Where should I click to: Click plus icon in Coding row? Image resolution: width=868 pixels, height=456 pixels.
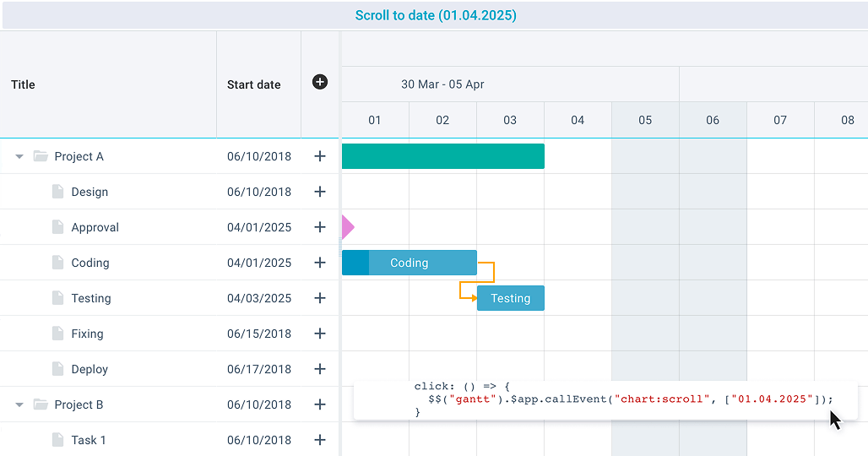click(x=320, y=263)
